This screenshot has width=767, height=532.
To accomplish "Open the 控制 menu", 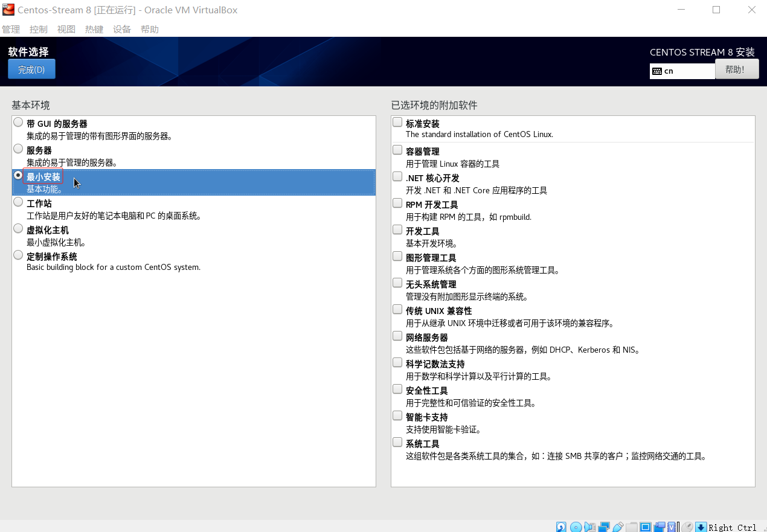I will point(39,29).
